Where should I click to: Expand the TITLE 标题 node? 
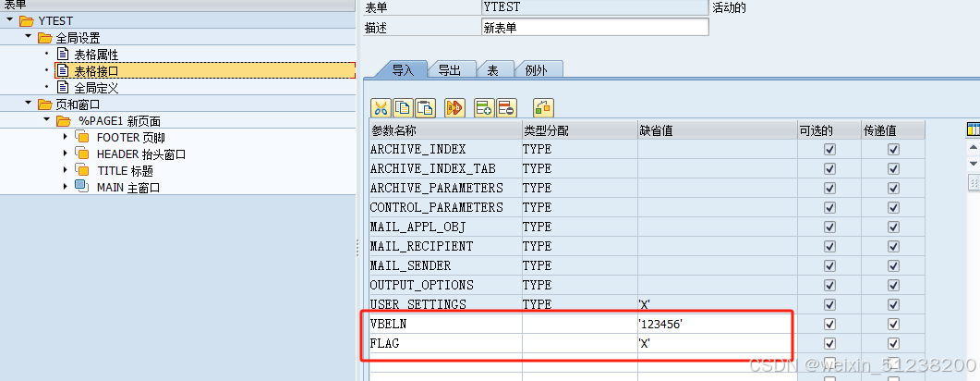65,169
